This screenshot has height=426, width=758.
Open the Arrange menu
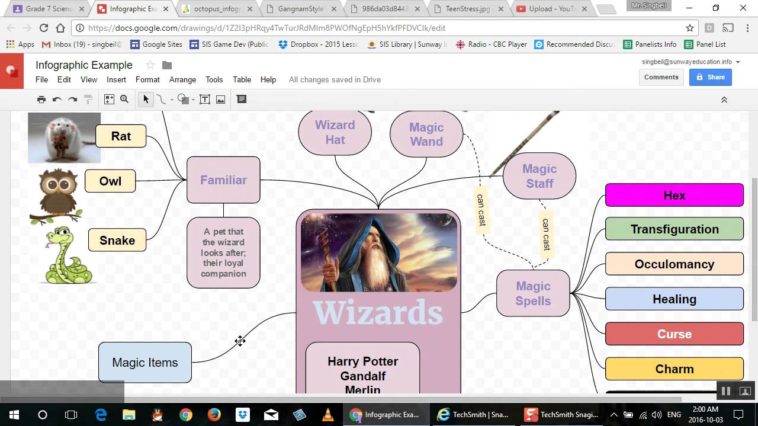(183, 79)
